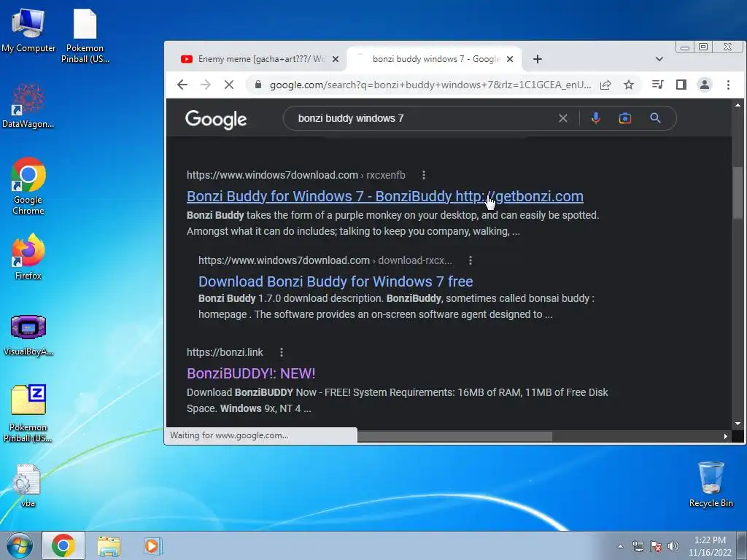
Task: Click Google search magnifier button
Action: [x=656, y=118]
